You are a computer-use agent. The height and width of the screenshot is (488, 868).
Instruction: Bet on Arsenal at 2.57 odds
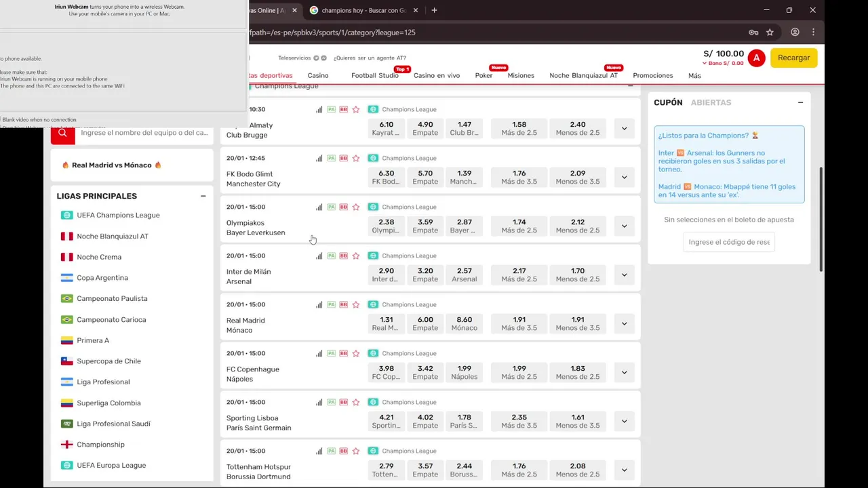tap(465, 274)
